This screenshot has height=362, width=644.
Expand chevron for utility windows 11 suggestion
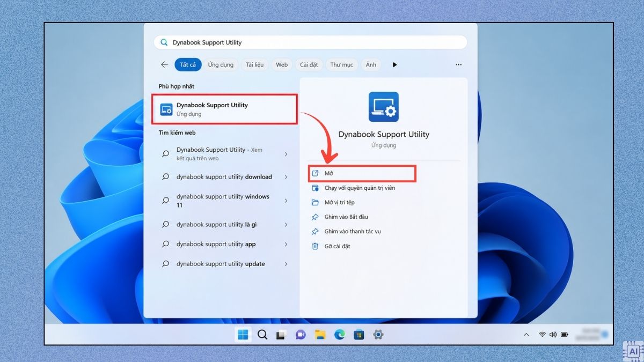tap(286, 201)
